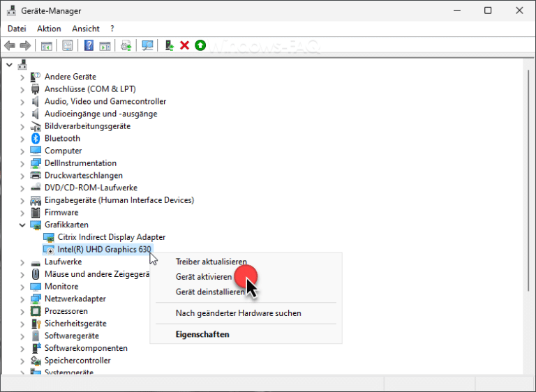Click the Firmware category icon
This screenshot has width=536, height=392.
click(x=36, y=212)
